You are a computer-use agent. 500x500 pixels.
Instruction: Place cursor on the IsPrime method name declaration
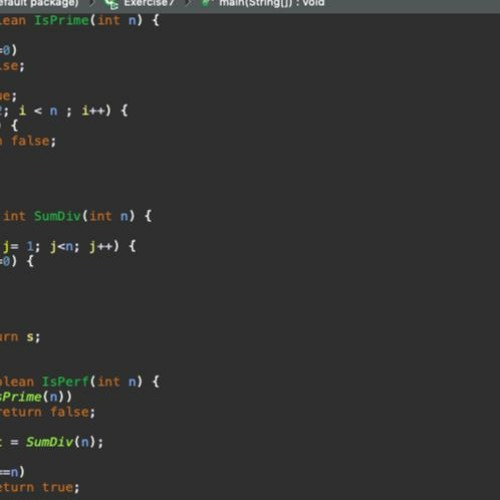pos(62,20)
